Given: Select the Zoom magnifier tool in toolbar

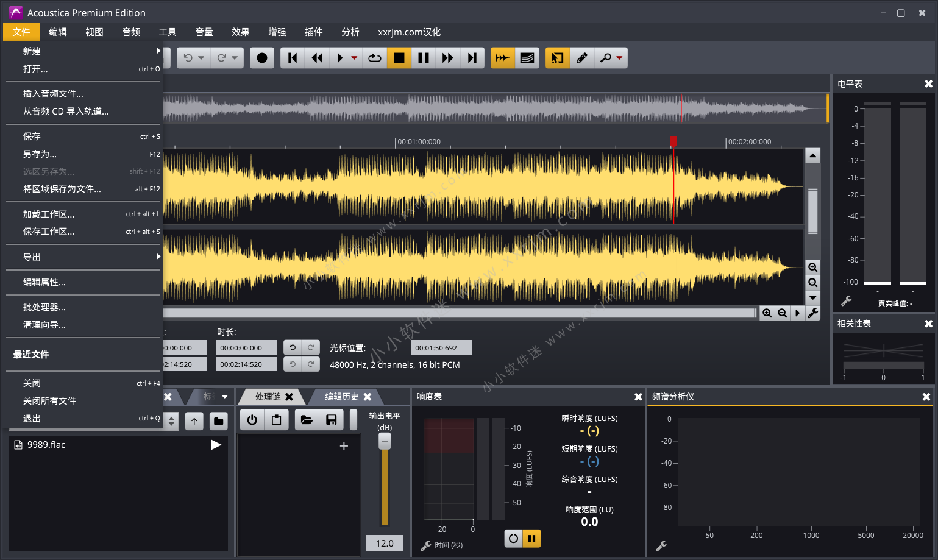Looking at the screenshot, I should click(x=605, y=58).
